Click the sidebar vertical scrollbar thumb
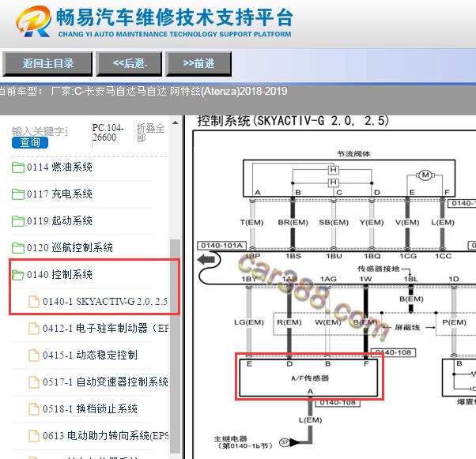 [175, 346]
